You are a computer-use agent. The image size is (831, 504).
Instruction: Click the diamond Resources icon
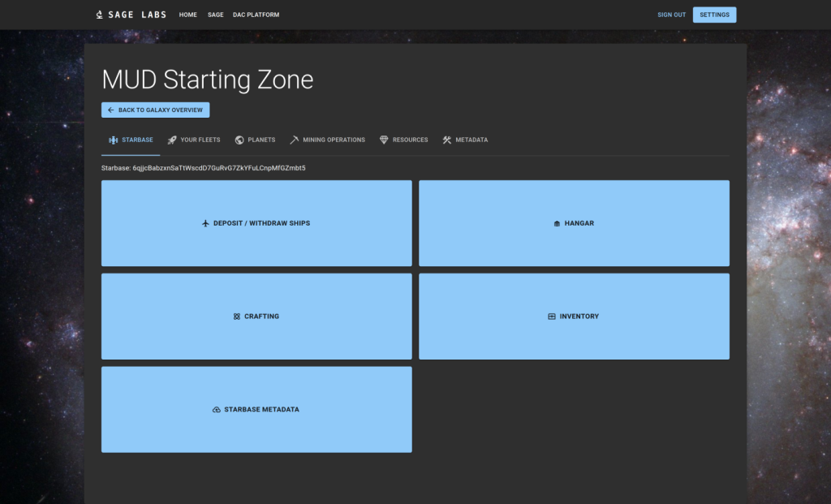[384, 140]
